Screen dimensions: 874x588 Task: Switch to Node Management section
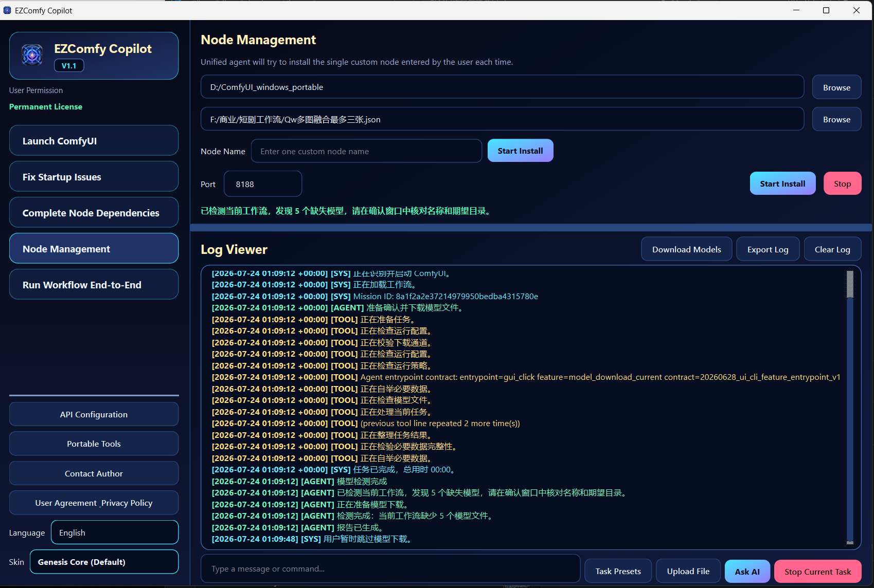[94, 248]
